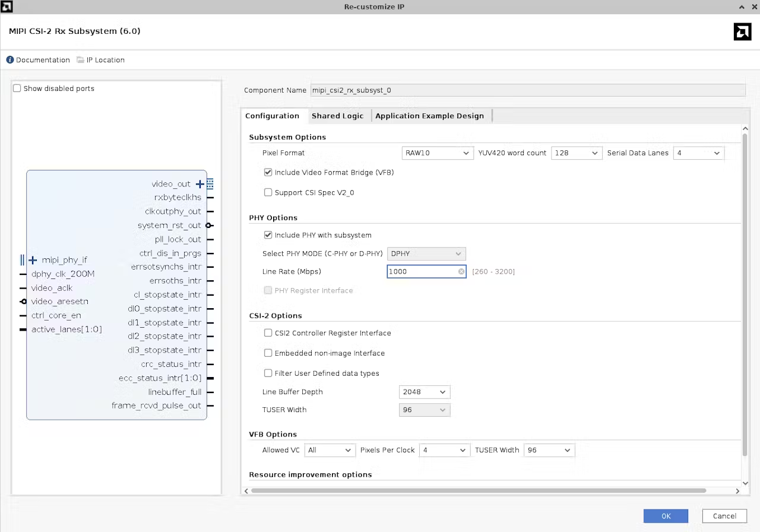The width and height of the screenshot is (760, 532).
Task: Select the ecc_status_intr[1:0] port label
Action: 160,378
